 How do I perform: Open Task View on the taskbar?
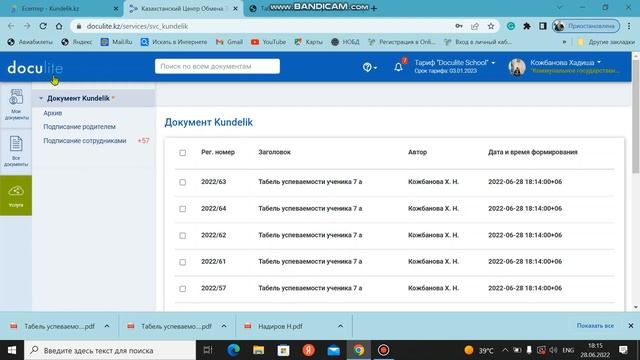[208, 350]
